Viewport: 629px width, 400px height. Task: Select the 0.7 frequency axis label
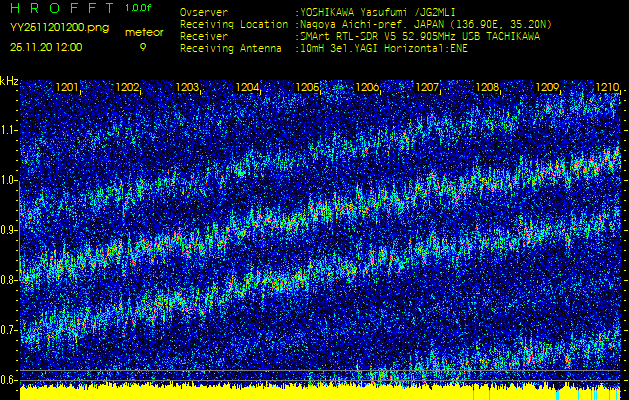tap(9, 330)
